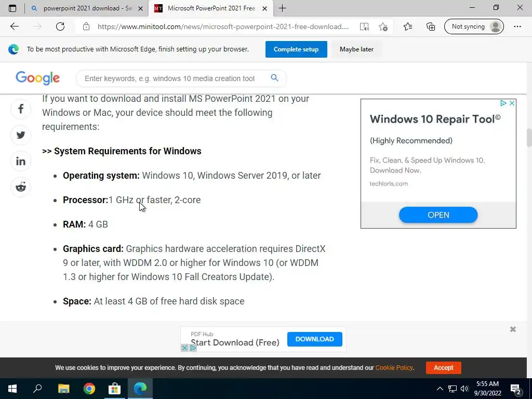Open the Collections panel
Viewport: 532px width, 399px height.
tap(431, 26)
